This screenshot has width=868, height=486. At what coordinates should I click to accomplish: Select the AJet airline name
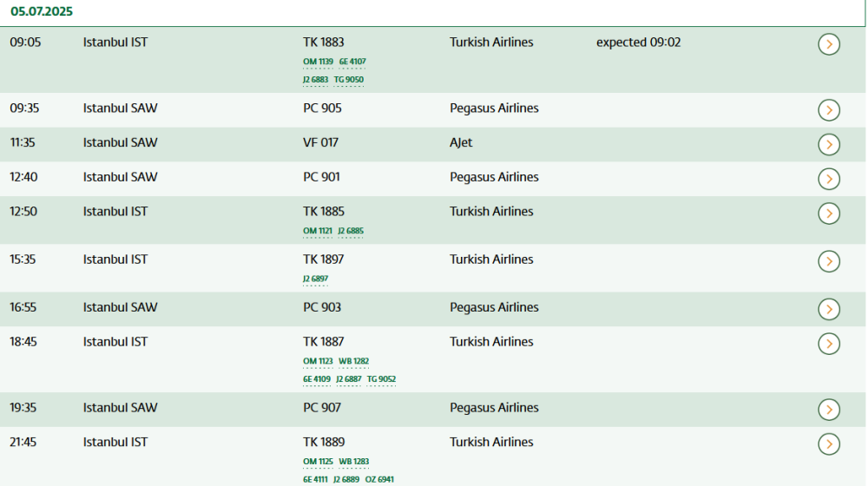click(x=461, y=142)
